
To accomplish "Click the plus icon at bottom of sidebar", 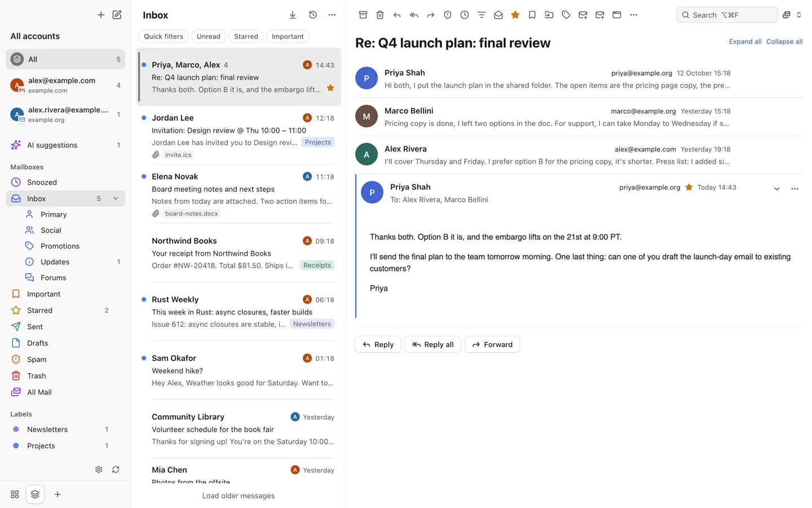I will tap(58, 494).
